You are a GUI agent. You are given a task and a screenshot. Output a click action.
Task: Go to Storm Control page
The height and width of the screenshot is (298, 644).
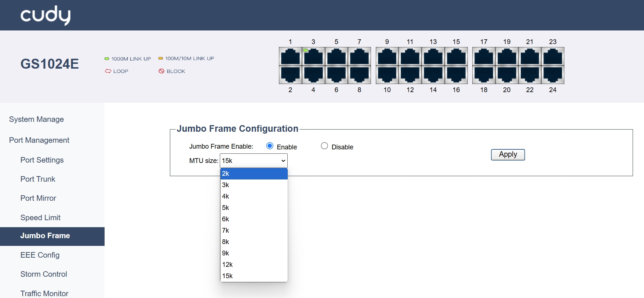click(x=44, y=274)
